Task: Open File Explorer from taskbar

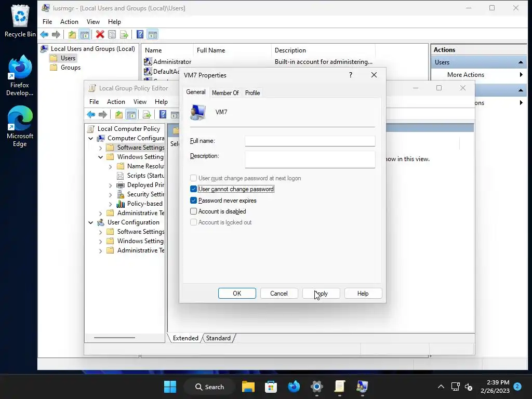Action: (x=248, y=387)
